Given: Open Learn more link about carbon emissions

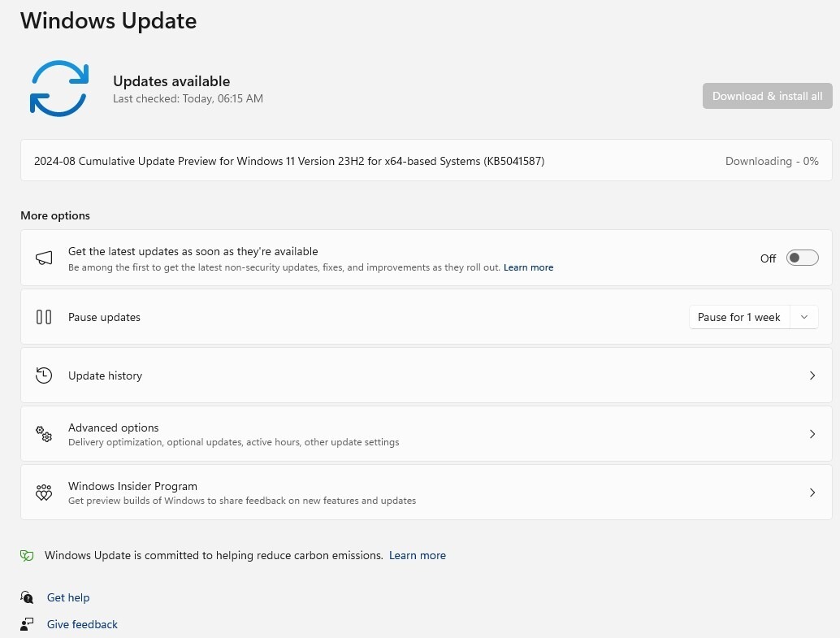Looking at the screenshot, I should click(x=418, y=555).
